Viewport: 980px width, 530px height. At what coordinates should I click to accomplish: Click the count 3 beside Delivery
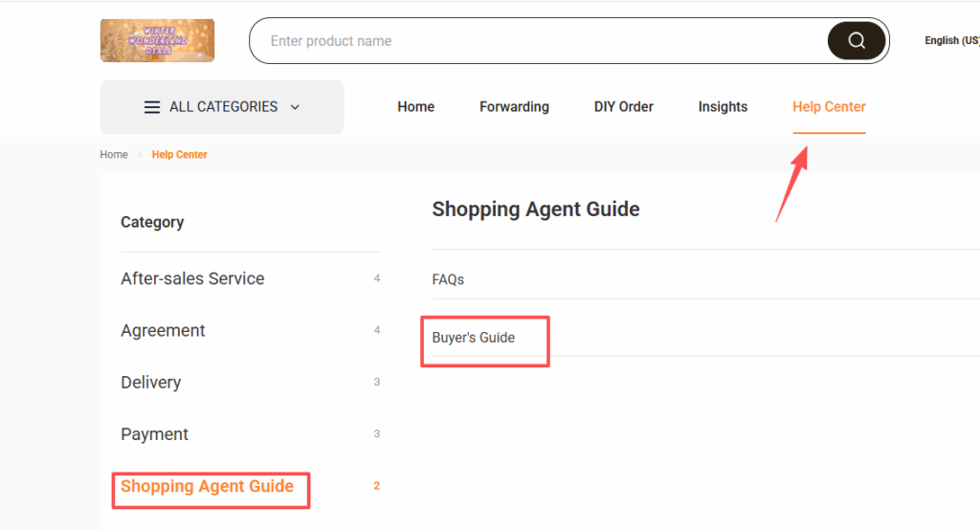pos(377,382)
